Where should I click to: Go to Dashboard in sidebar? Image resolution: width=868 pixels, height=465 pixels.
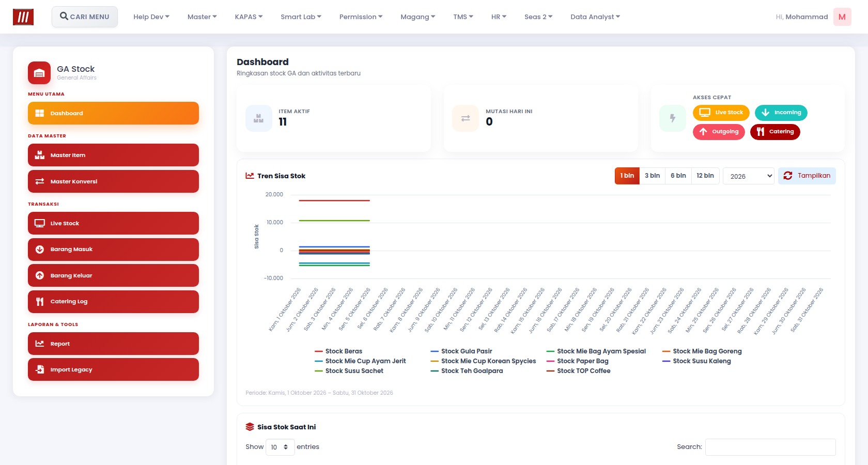tap(113, 113)
